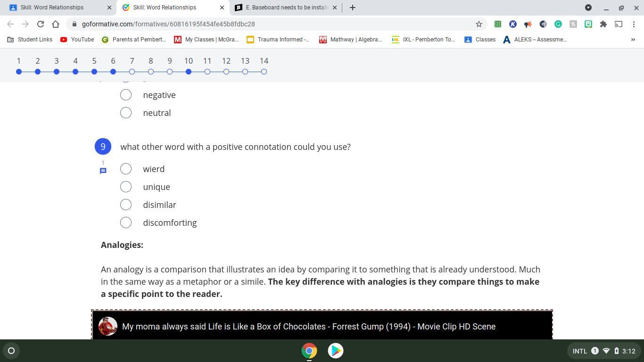Choose "discomforting" for question 9
This screenshot has height=362, width=644.
point(125,222)
